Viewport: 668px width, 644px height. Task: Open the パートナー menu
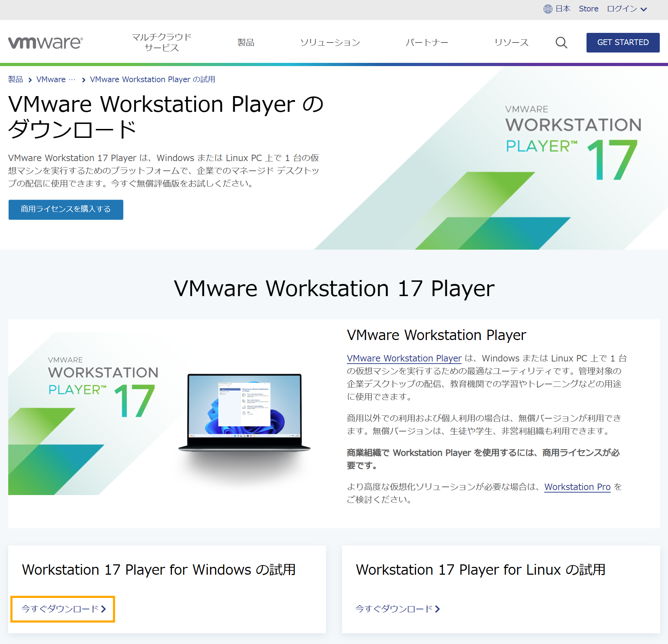pyautogui.click(x=427, y=43)
